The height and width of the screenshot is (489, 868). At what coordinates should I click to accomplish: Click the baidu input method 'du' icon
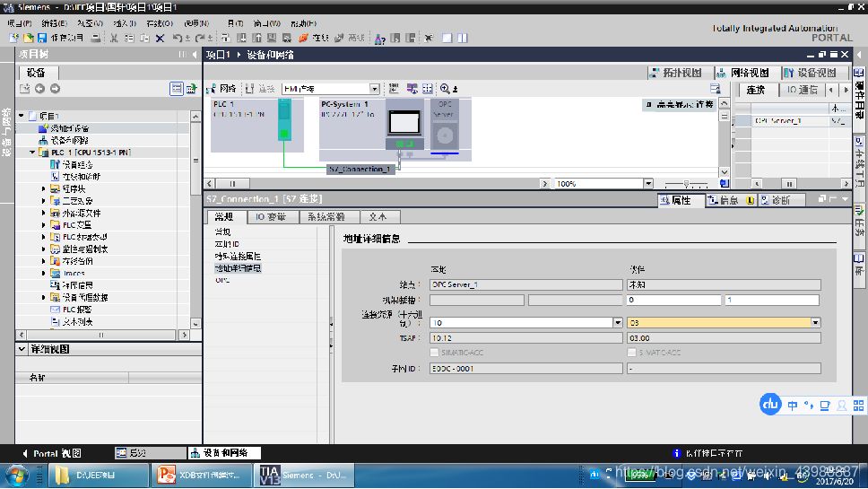(770, 405)
